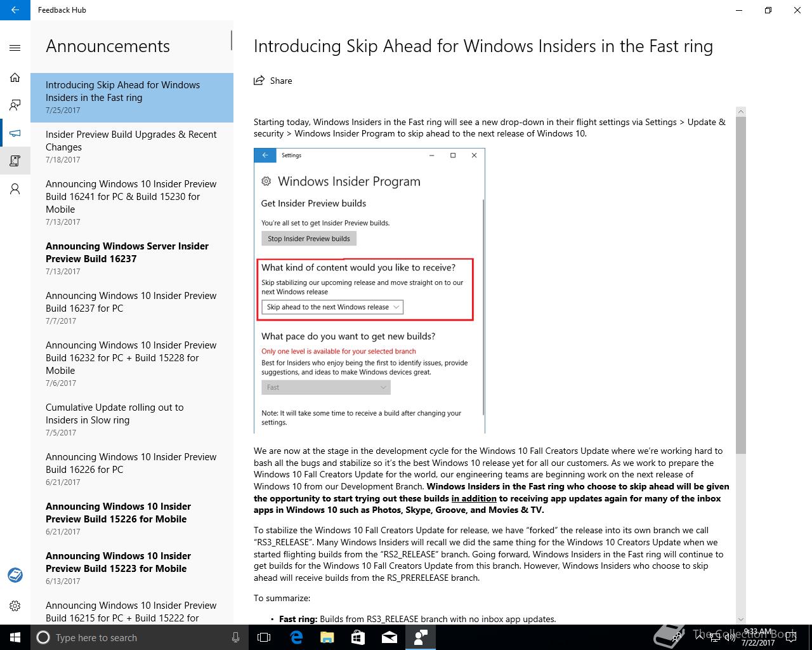Image resolution: width=812 pixels, height=650 pixels.
Task: Click the Feedback Hub taskbar icon
Action: click(x=420, y=637)
